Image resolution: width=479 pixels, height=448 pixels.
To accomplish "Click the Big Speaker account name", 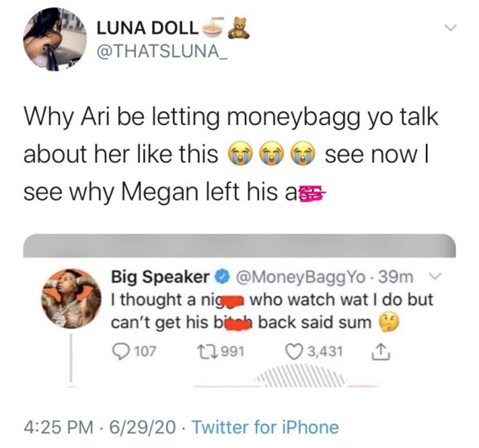I will click(160, 276).
